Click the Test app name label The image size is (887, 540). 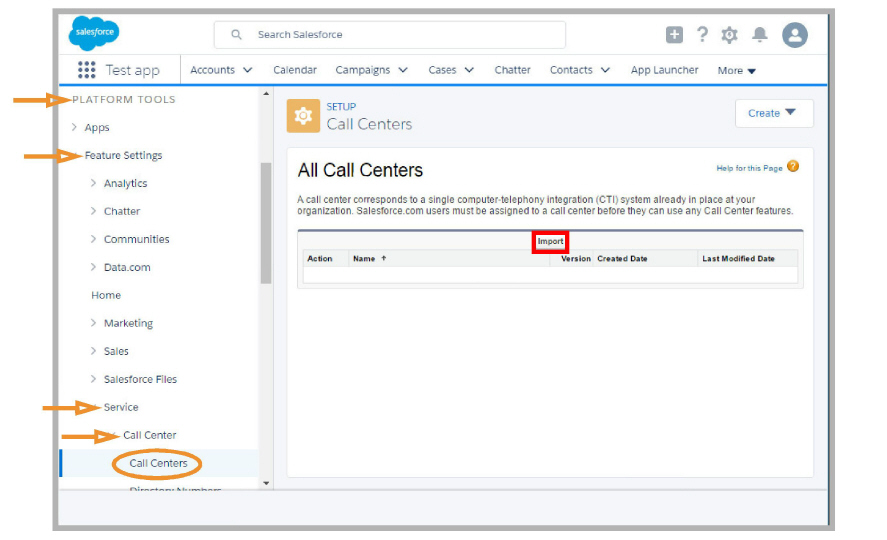click(132, 70)
